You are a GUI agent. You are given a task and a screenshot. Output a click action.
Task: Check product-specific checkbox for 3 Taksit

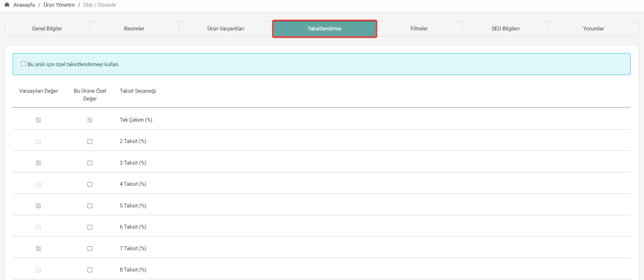click(90, 163)
